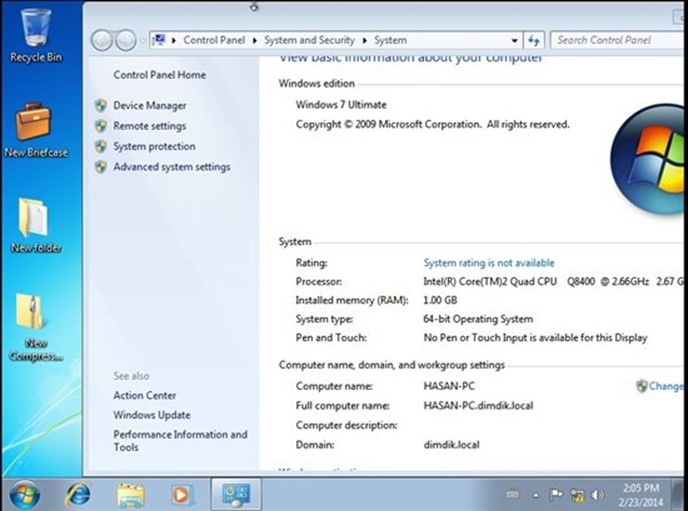Expand the arrow after Control Panel breadcrumb
Screen dimensions: 688x511
(254, 40)
